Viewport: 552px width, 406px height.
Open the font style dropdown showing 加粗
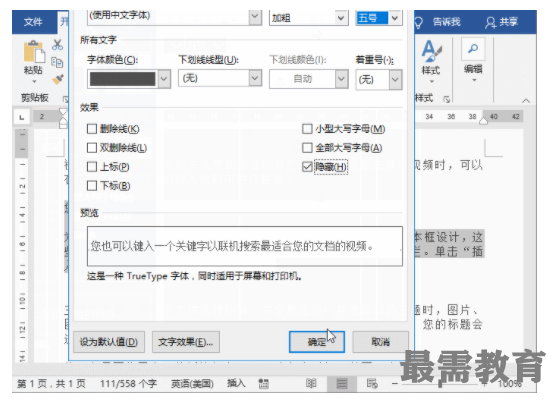pos(340,18)
